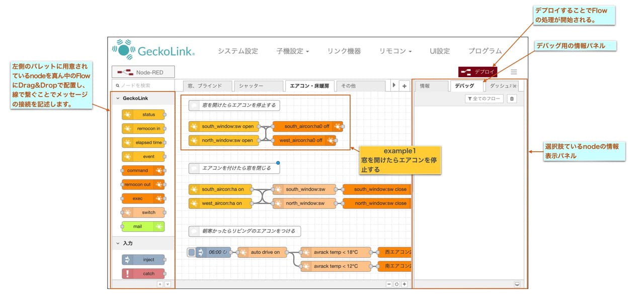
Task: Select the south_window:sw close node
Action: click(377, 189)
